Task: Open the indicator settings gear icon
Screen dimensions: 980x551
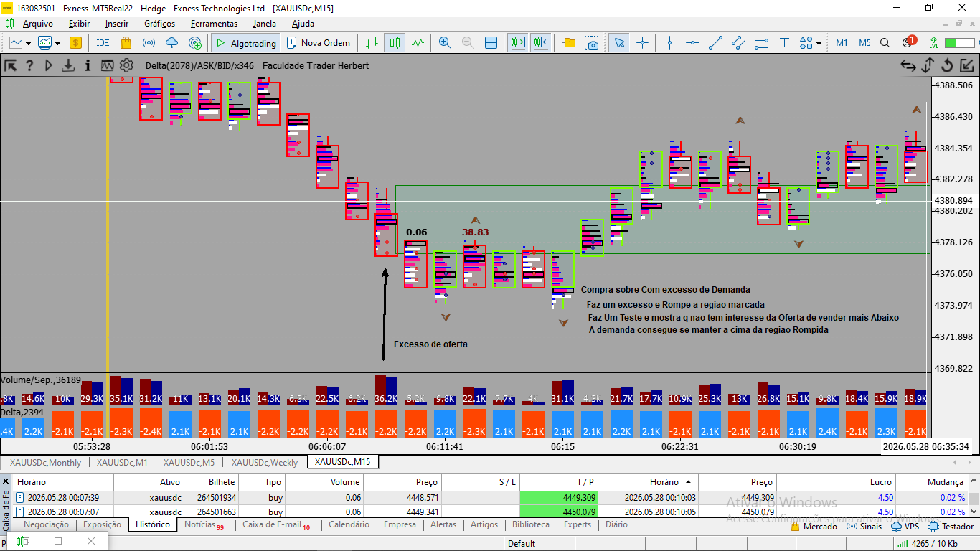Action: point(126,65)
